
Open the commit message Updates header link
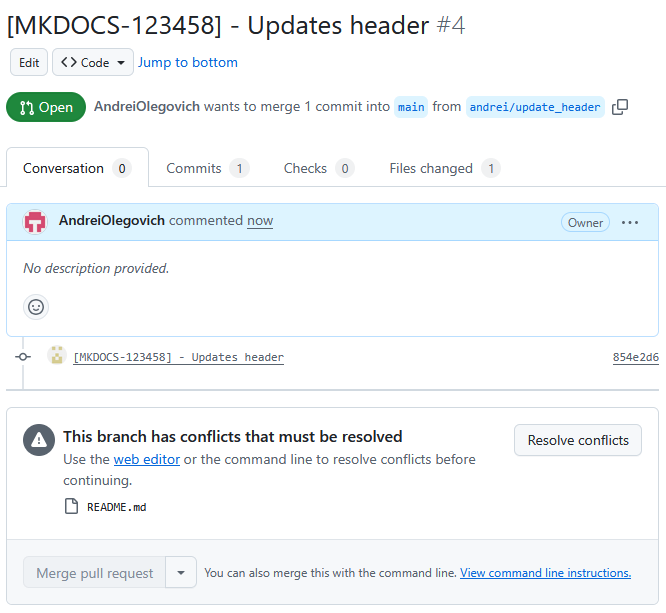pos(178,357)
